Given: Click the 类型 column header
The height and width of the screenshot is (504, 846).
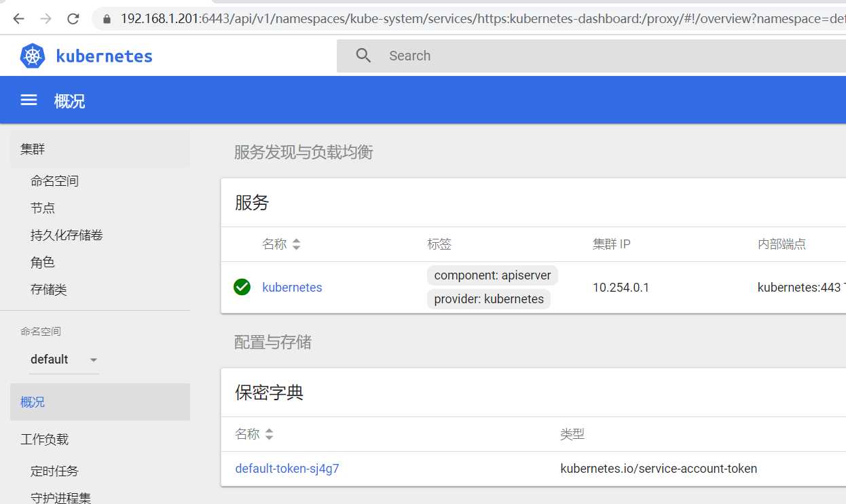Looking at the screenshot, I should (x=572, y=434).
